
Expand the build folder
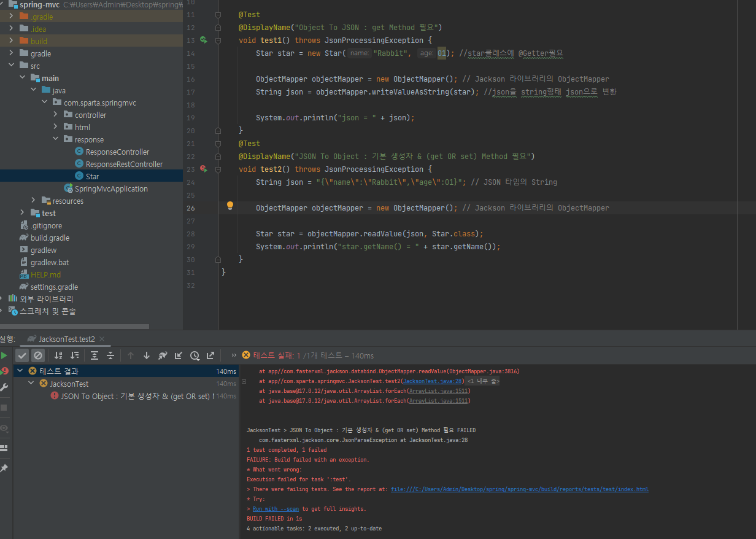tap(10, 41)
